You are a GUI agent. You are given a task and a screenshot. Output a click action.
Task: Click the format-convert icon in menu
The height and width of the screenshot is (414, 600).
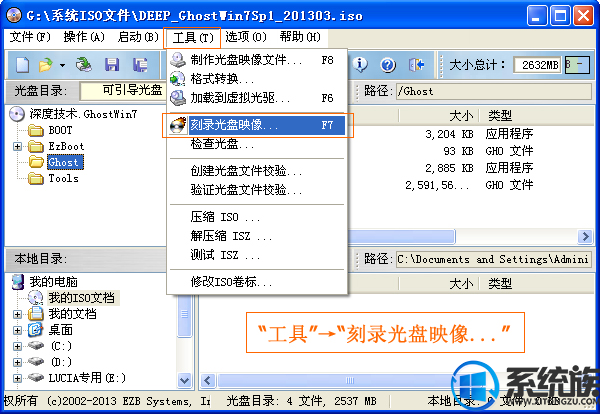[x=178, y=79]
